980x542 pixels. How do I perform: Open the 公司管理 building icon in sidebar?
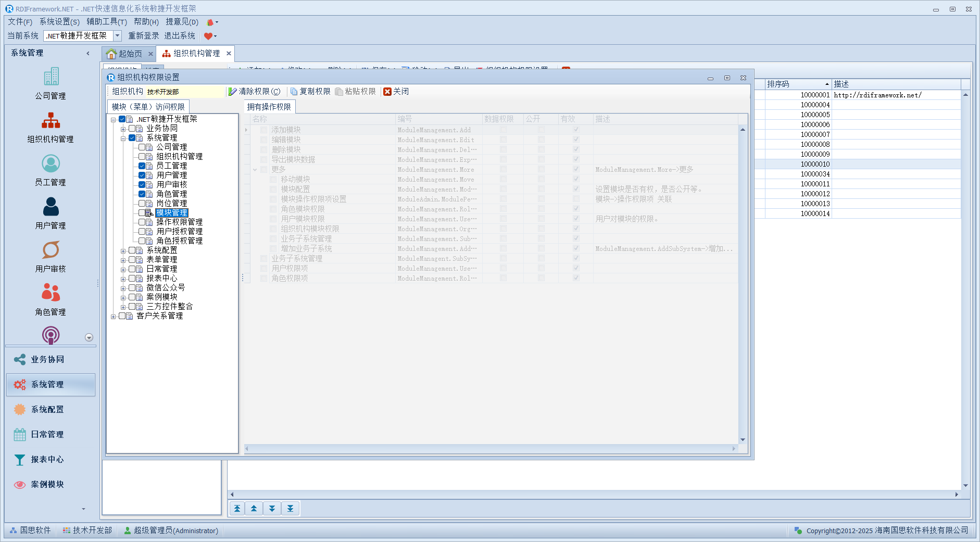click(x=51, y=78)
